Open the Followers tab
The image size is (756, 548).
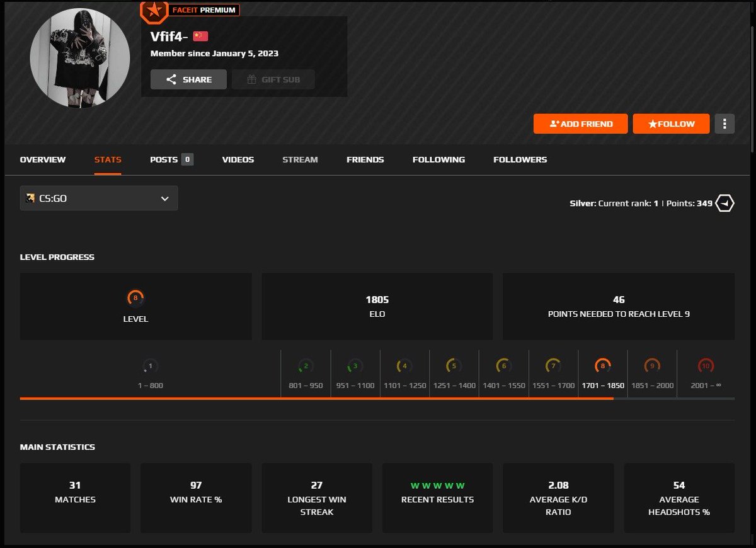point(520,159)
